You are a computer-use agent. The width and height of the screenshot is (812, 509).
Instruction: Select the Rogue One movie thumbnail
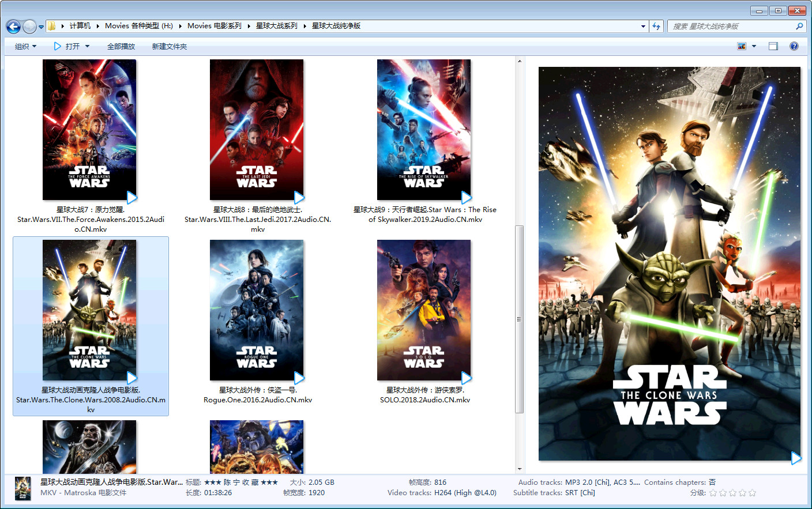[257, 310]
